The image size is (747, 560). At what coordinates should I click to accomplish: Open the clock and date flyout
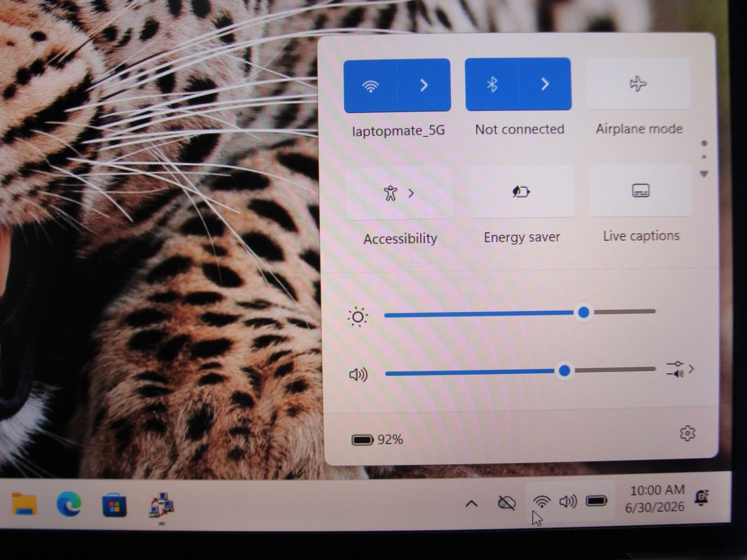656,498
